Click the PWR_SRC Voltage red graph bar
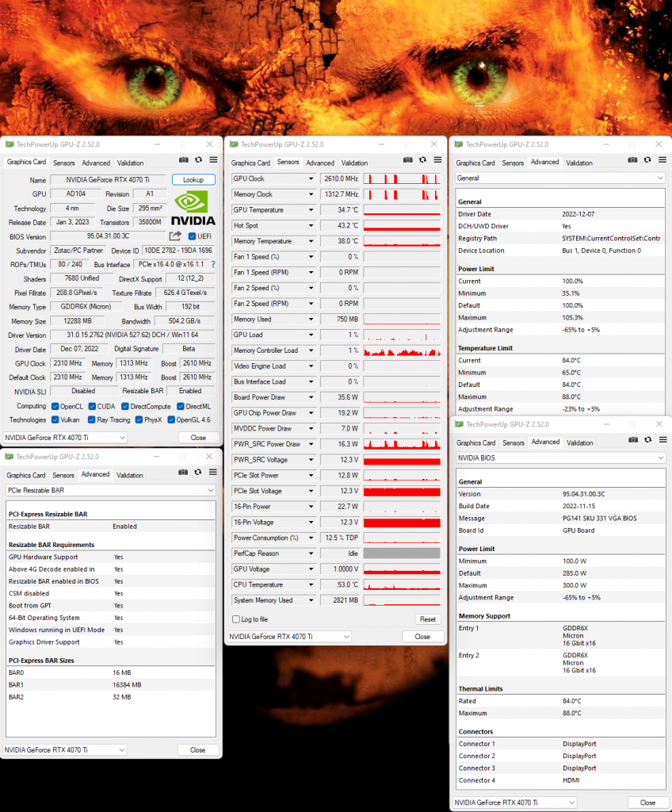672x812 pixels. [x=402, y=460]
